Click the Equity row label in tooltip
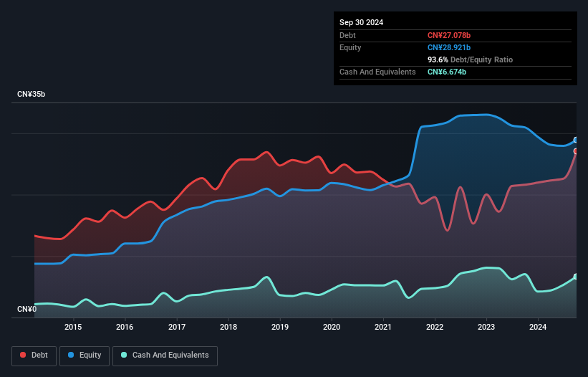This screenshot has width=588, height=377. coord(350,47)
